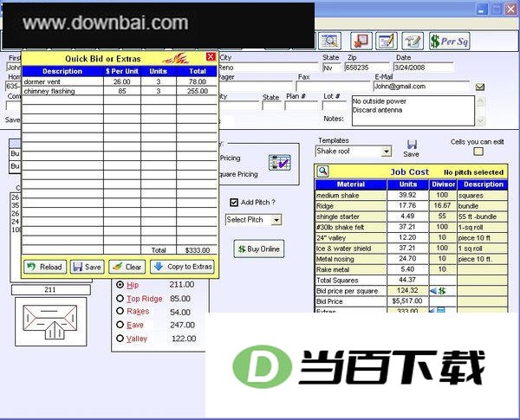Click Save button in Quick Bid window

pyautogui.click(x=88, y=267)
